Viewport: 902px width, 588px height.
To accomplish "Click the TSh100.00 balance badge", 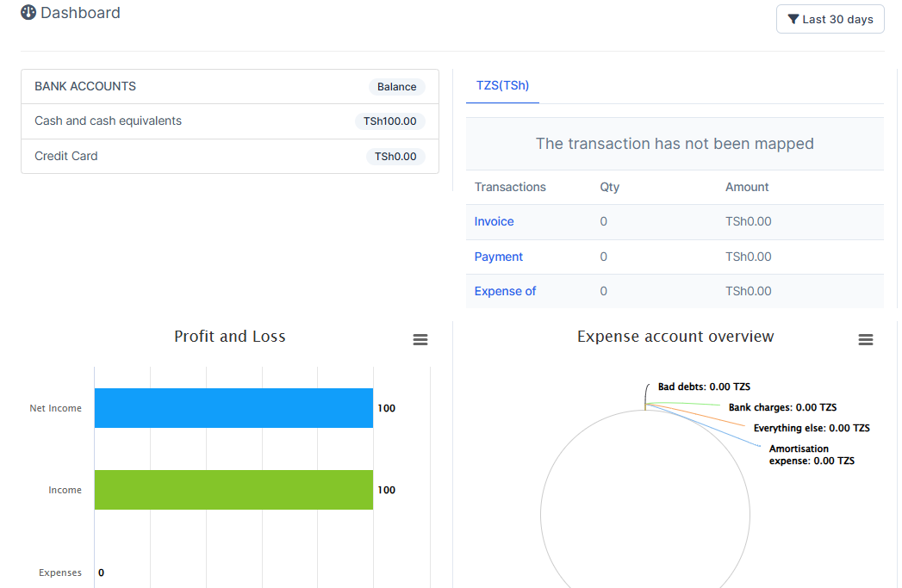I will [389, 121].
